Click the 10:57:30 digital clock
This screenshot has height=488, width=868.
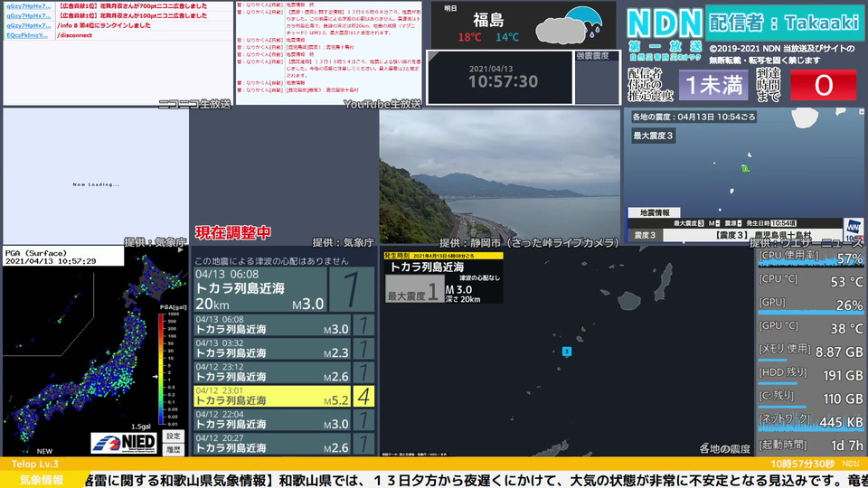tap(503, 81)
